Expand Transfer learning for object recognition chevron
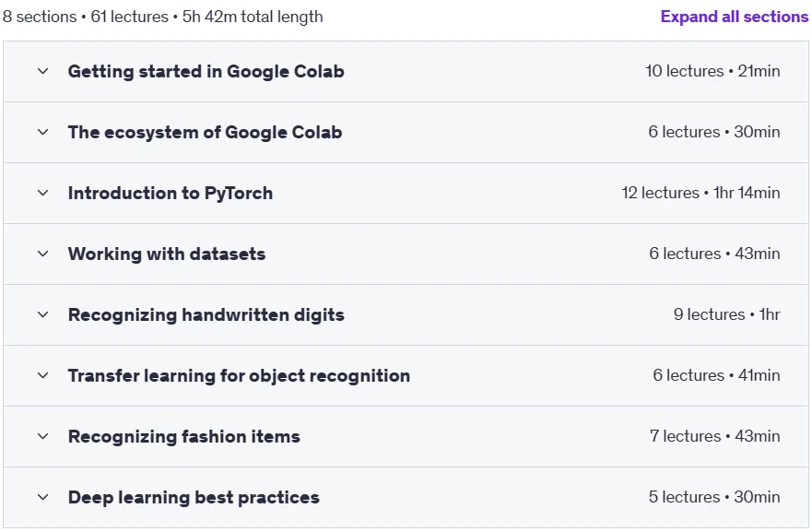The width and height of the screenshot is (812, 532). point(43,375)
